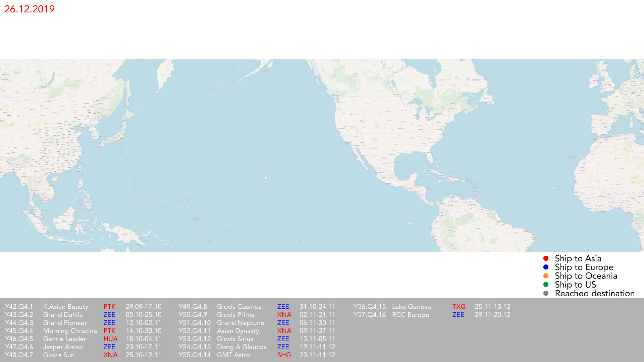The width and height of the screenshot is (644, 362).
Task: Click the red Ship to Asia dot
Action: tap(546, 258)
